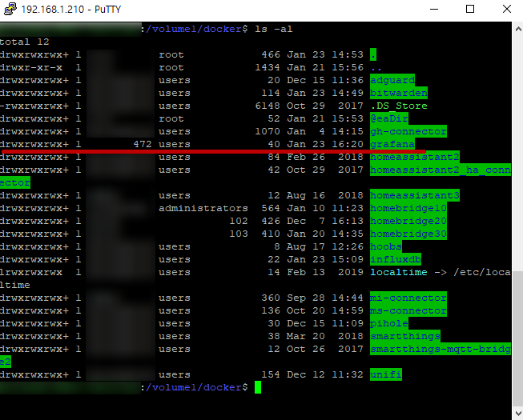The width and height of the screenshot is (523, 420).
Task: Open the PuTTY system menu icon
Action: tap(10, 9)
